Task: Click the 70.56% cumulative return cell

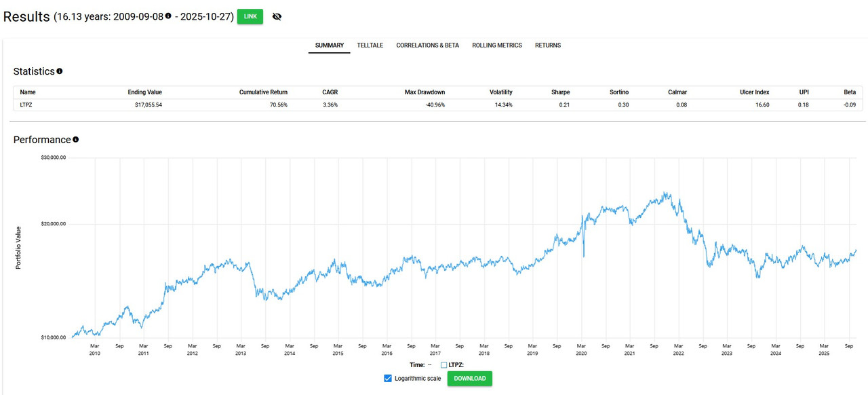Action: click(277, 105)
